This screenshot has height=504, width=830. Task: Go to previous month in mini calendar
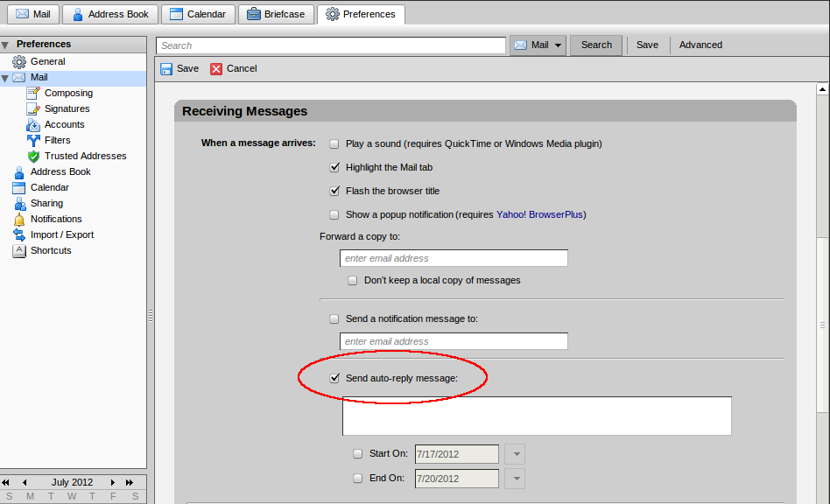click(25, 482)
